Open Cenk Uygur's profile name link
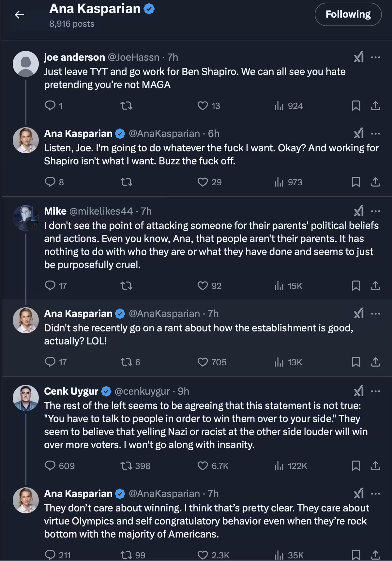Viewport: 392px width, 561px height. pos(71,391)
